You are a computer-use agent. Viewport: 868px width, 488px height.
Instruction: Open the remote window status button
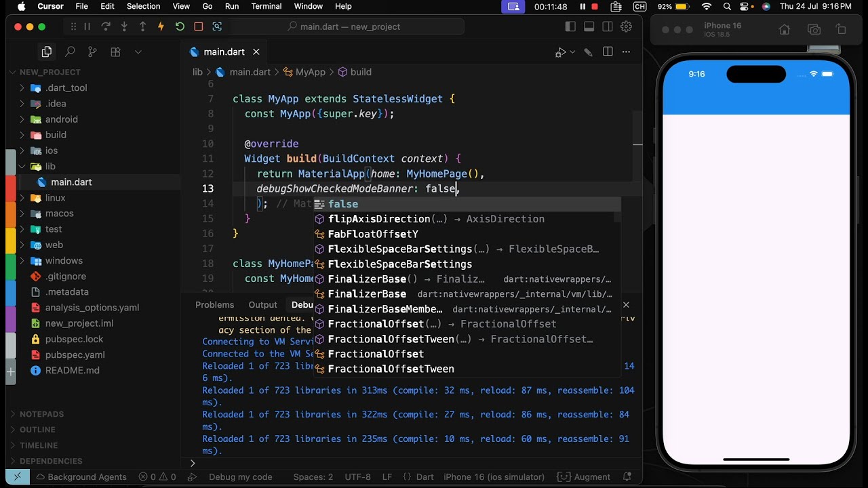(x=18, y=477)
